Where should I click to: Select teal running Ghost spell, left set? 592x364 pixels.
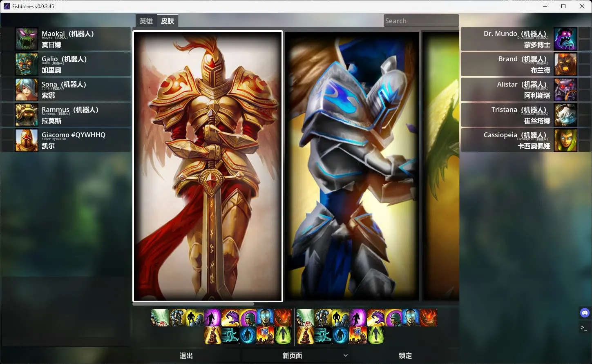point(230,335)
